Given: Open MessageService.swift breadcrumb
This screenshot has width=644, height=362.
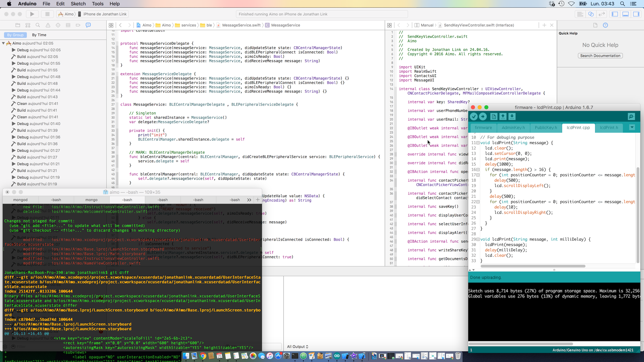Looking at the screenshot, I should 238,25.
